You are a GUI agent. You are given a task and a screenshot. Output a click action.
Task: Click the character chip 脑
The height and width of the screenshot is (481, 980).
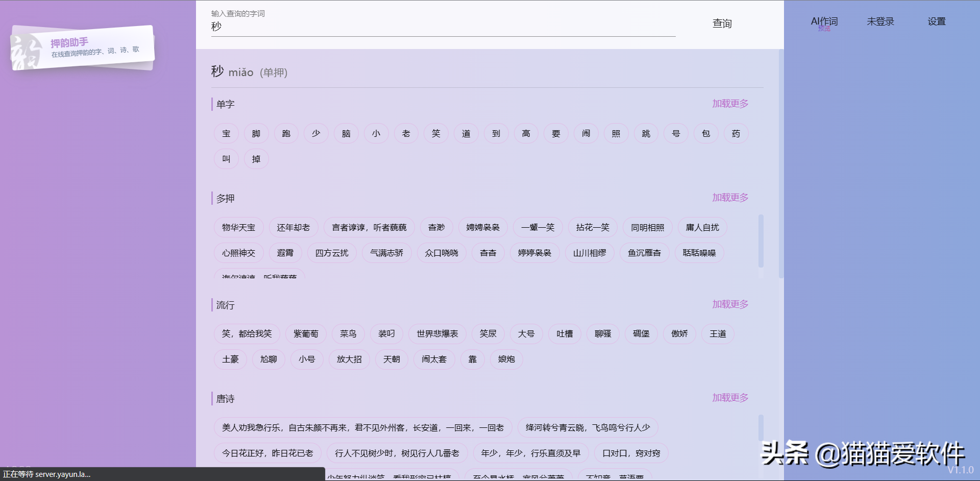[x=346, y=134]
